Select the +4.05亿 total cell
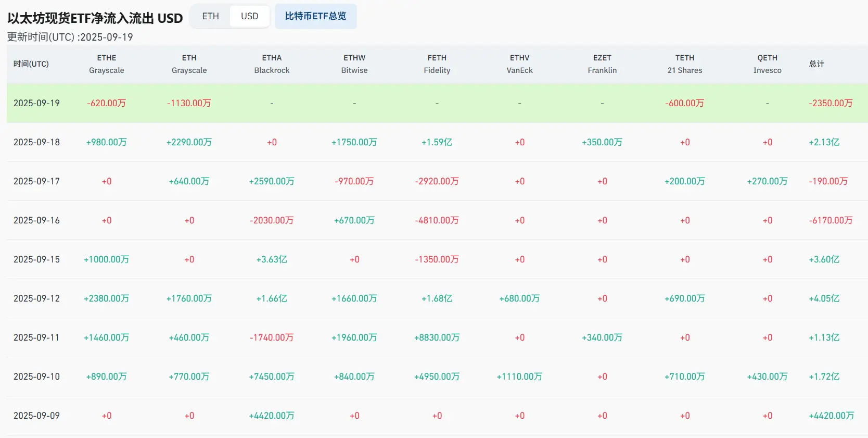The height and width of the screenshot is (438, 868). pyautogui.click(x=824, y=298)
